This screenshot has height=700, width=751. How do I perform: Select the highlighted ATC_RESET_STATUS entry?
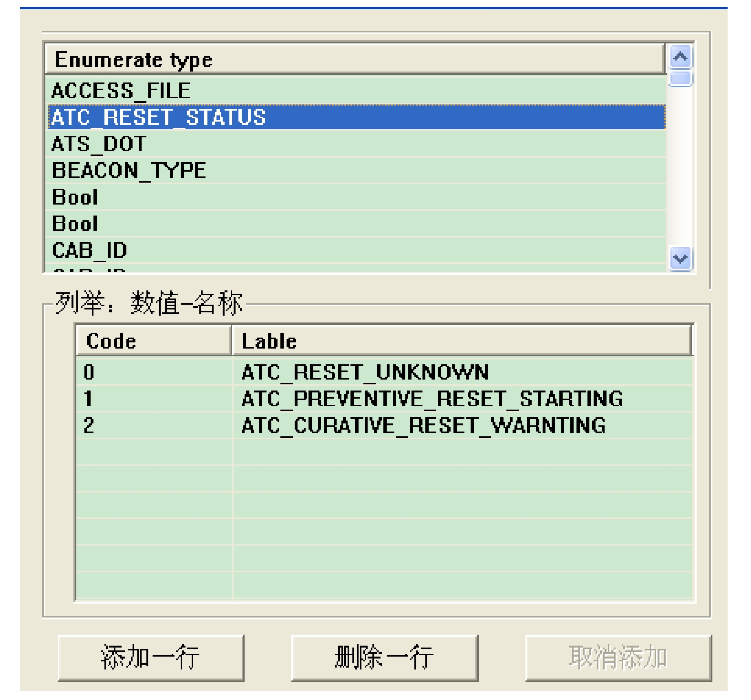pos(159,117)
